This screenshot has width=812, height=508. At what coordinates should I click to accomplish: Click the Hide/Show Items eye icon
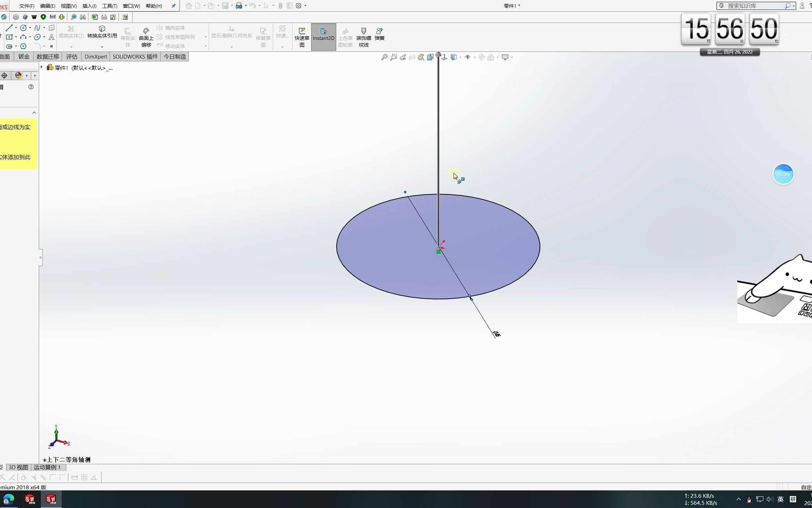pyautogui.click(x=468, y=57)
